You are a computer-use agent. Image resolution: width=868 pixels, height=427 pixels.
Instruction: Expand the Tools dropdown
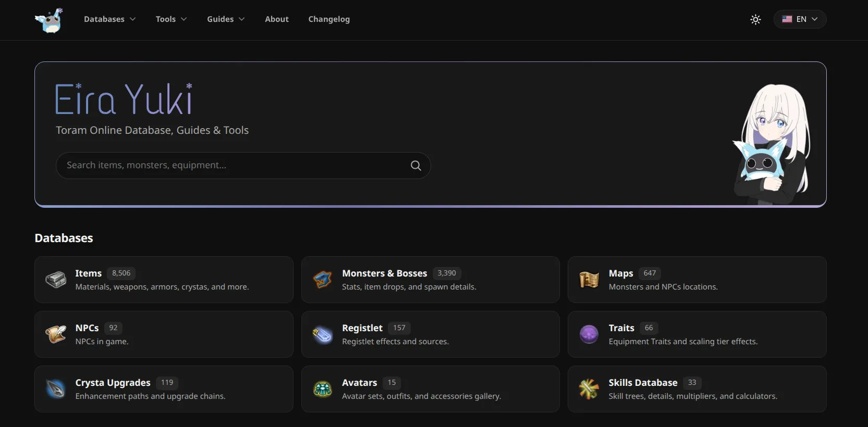tap(171, 19)
